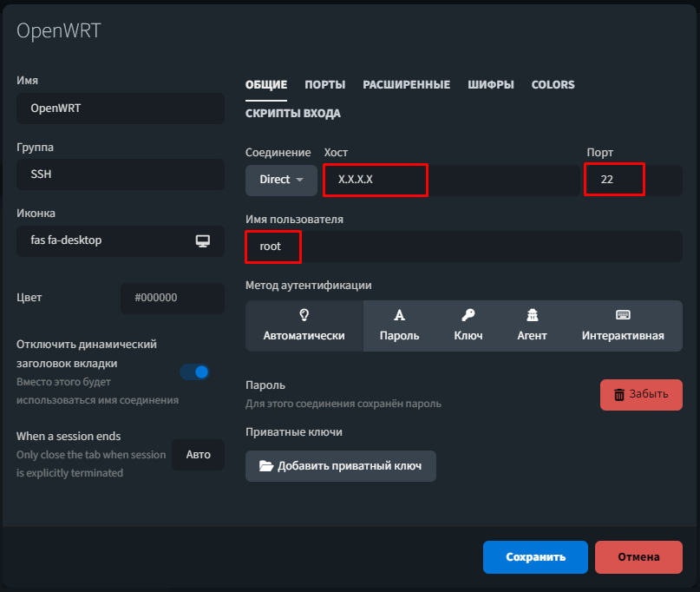
Task: Click the OpenWRT dialog title
Action: (x=59, y=31)
